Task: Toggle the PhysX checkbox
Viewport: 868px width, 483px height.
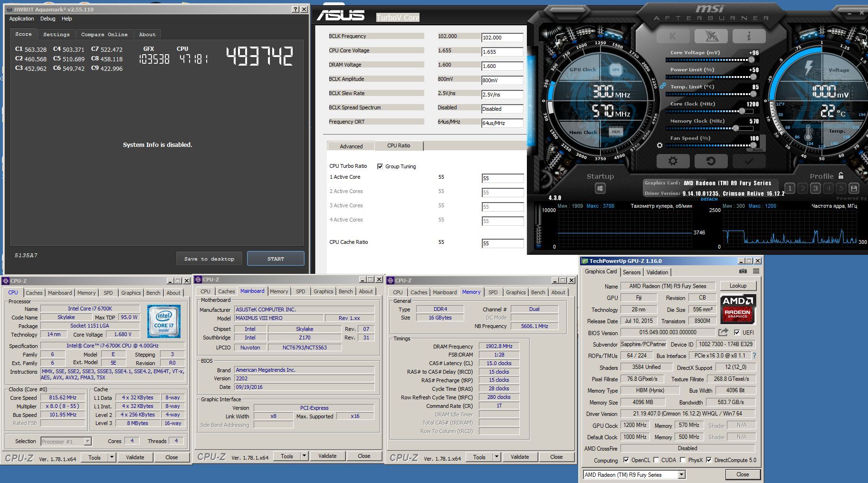Action: click(x=683, y=460)
